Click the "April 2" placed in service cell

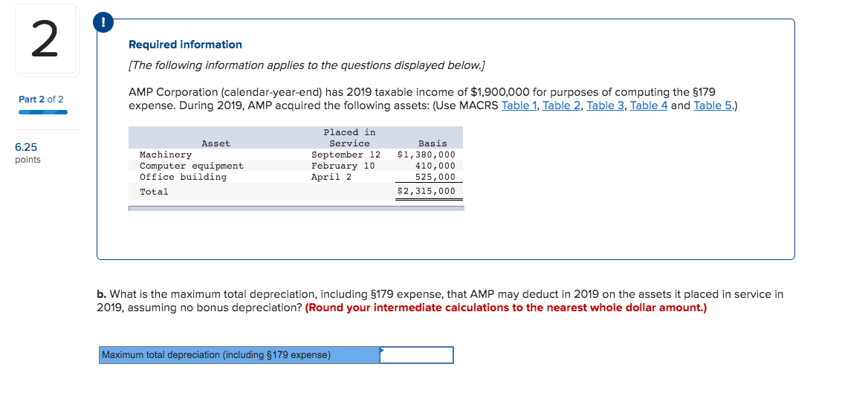(x=331, y=177)
